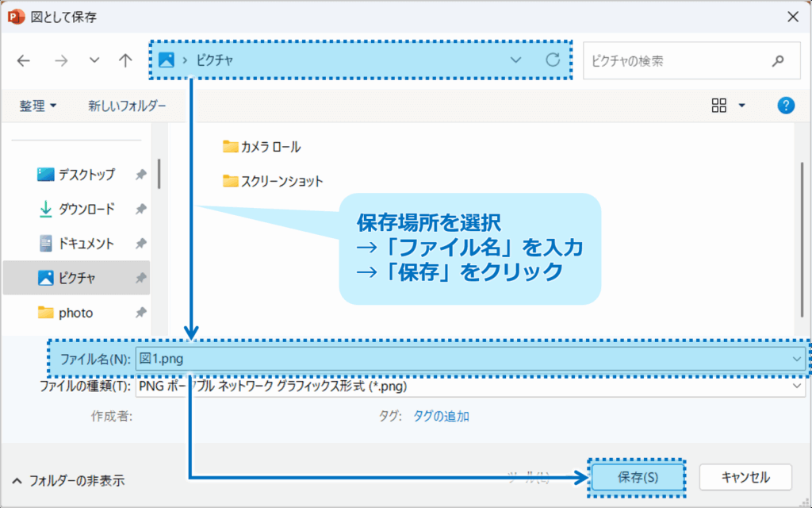
Task: Unpin the photo folder
Action: [141, 313]
